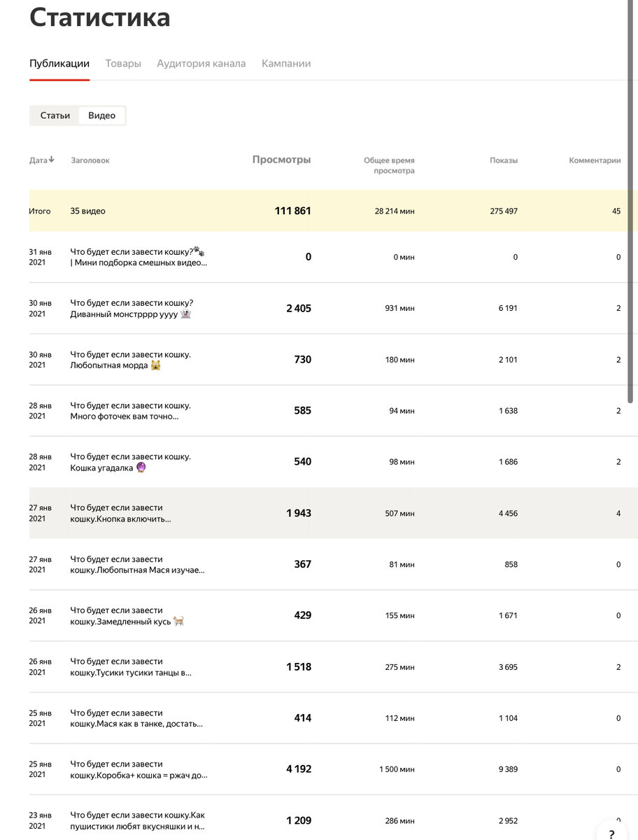The image size is (638, 840).
Task: Open the Кошка угадалка video
Action: coord(130,462)
